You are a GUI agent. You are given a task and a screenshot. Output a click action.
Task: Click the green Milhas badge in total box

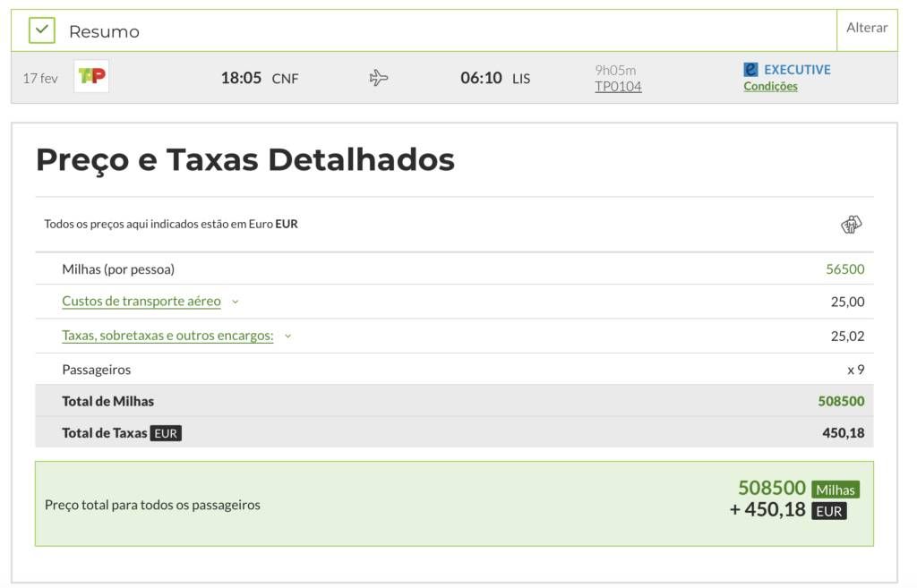[836, 490]
